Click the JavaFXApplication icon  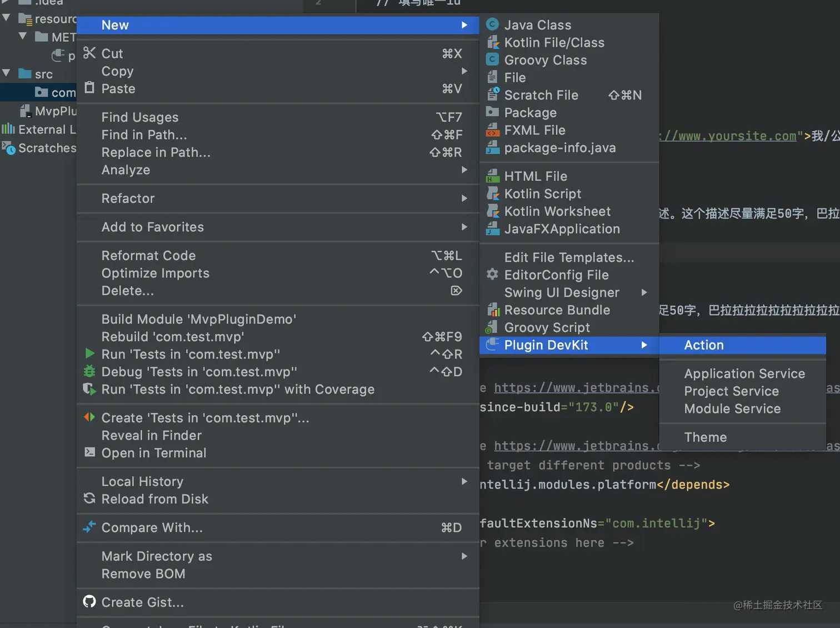(x=492, y=228)
